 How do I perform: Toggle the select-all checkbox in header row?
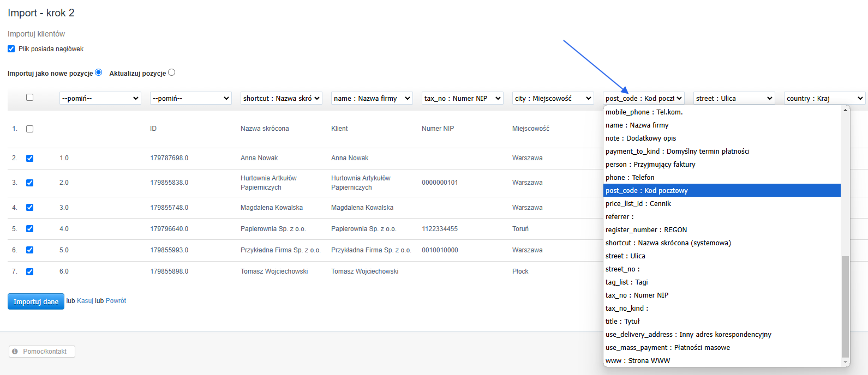point(29,97)
